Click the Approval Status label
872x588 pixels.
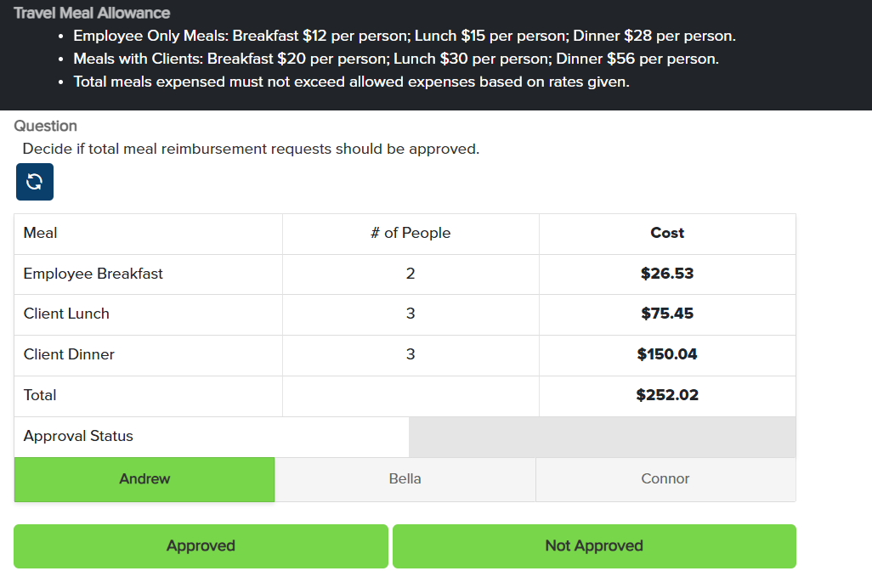(x=78, y=436)
